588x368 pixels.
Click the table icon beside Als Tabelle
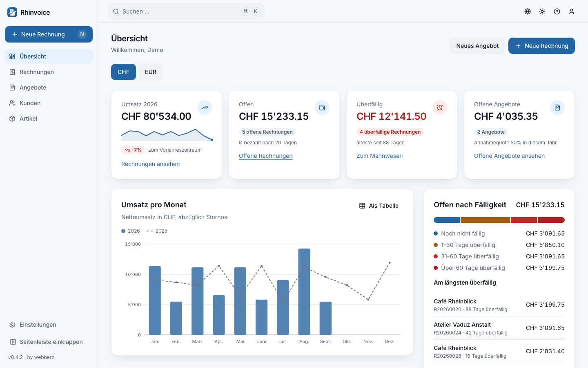[362, 206]
